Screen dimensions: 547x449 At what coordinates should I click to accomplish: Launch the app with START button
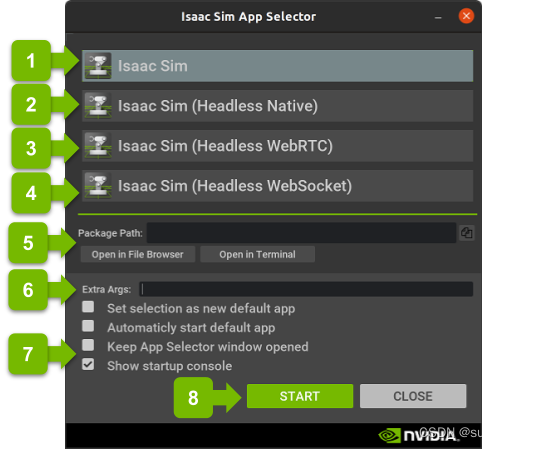(300, 396)
